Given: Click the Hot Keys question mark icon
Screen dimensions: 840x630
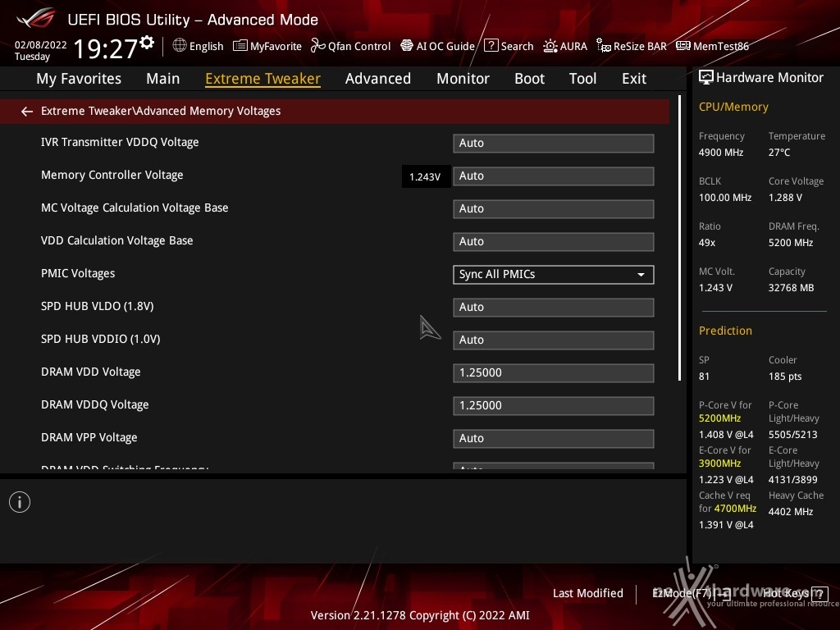Looking at the screenshot, I should tap(819, 594).
